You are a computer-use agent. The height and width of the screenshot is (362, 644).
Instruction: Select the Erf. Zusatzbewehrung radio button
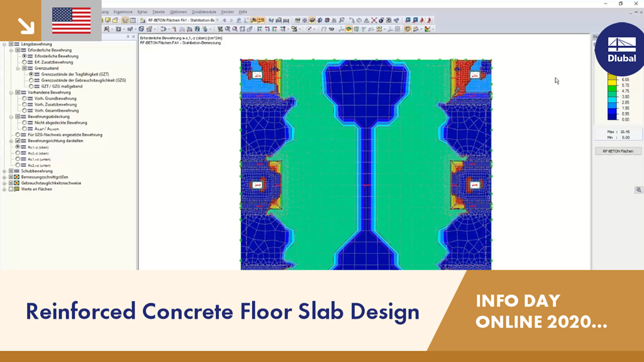point(25,62)
